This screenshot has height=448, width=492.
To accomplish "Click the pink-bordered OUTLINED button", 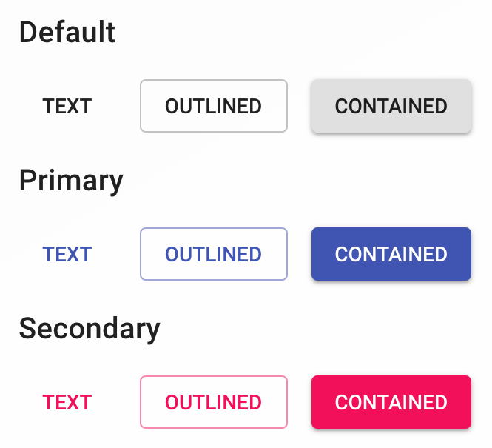I will [x=213, y=402].
